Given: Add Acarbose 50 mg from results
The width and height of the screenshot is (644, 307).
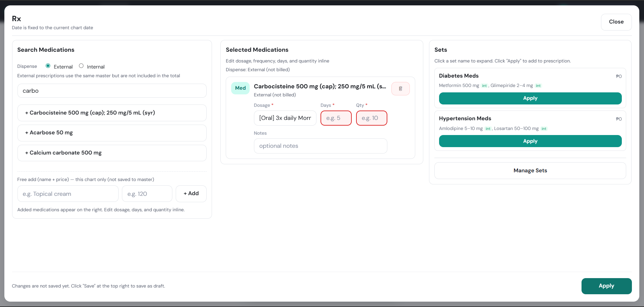Looking at the screenshot, I should click(112, 133).
